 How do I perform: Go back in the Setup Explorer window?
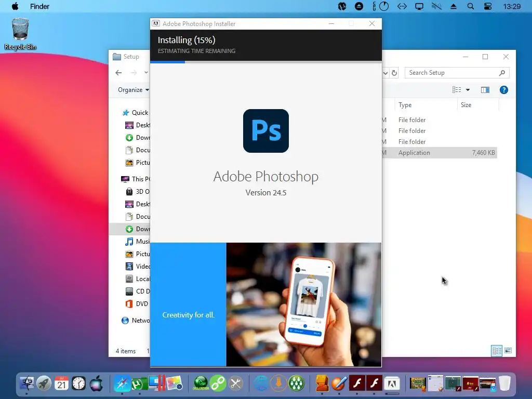point(118,73)
